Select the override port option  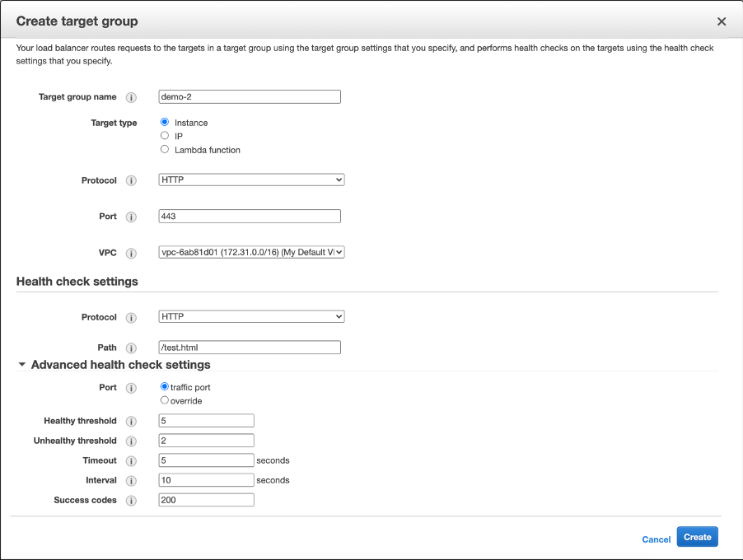pos(165,401)
